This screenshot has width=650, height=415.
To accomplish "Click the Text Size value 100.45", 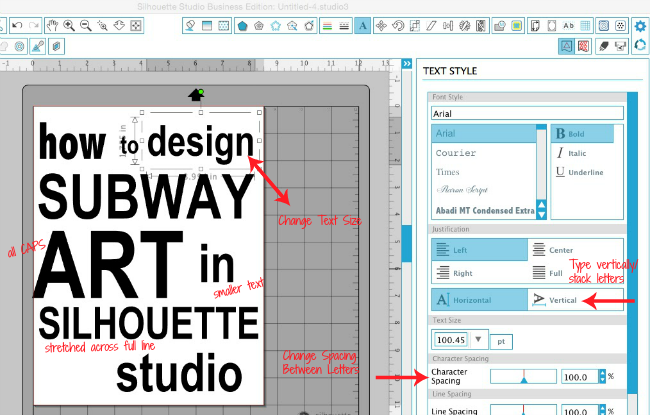I will pos(451,340).
